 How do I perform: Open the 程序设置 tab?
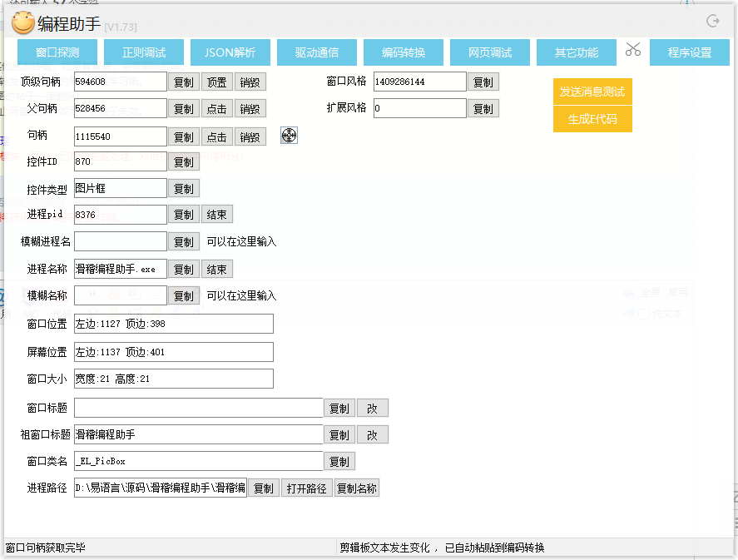click(690, 52)
